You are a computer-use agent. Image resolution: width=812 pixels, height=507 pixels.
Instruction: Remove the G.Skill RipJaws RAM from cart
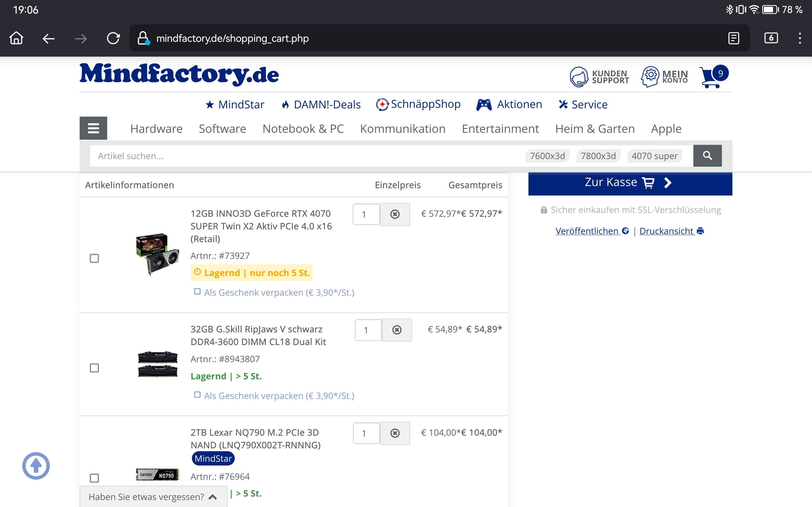pos(396,330)
